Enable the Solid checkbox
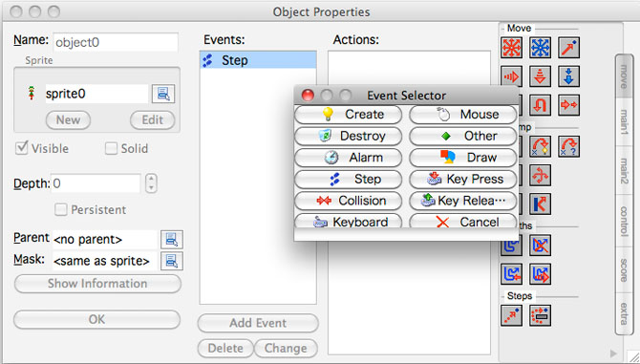Image resolution: width=640 pixels, height=364 pixels. click(111, 148)
